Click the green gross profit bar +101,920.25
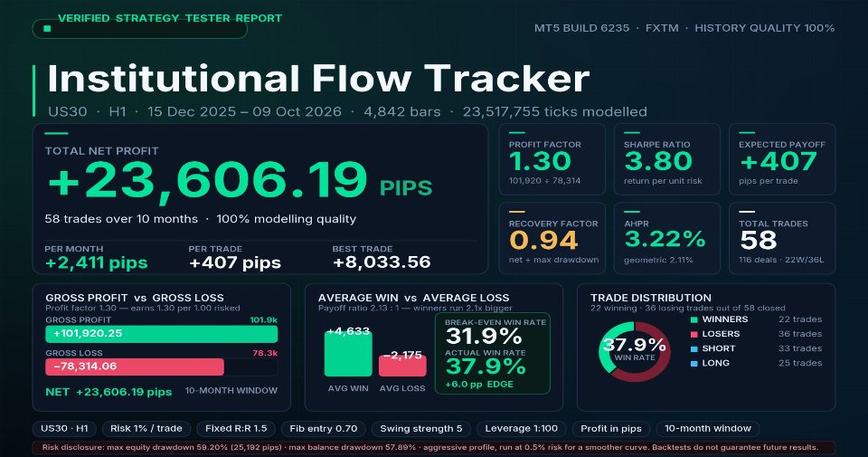Screen dimensions: 868x457 click(x=162, y=334)
